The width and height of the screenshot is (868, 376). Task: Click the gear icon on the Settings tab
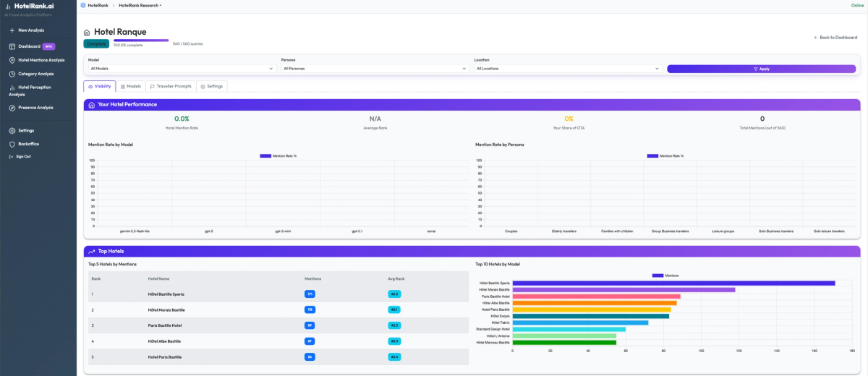(x=203, y=86)
